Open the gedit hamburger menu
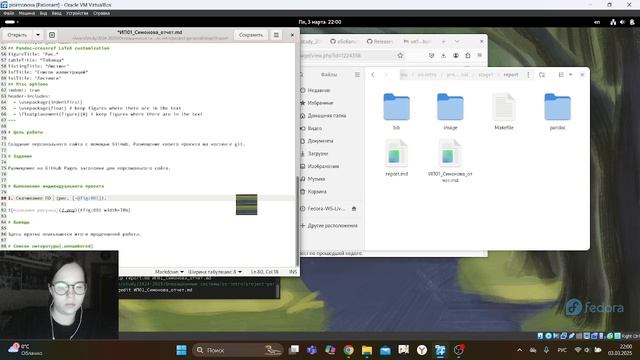This screenshot has height=360, width=640. click(276, 35)
